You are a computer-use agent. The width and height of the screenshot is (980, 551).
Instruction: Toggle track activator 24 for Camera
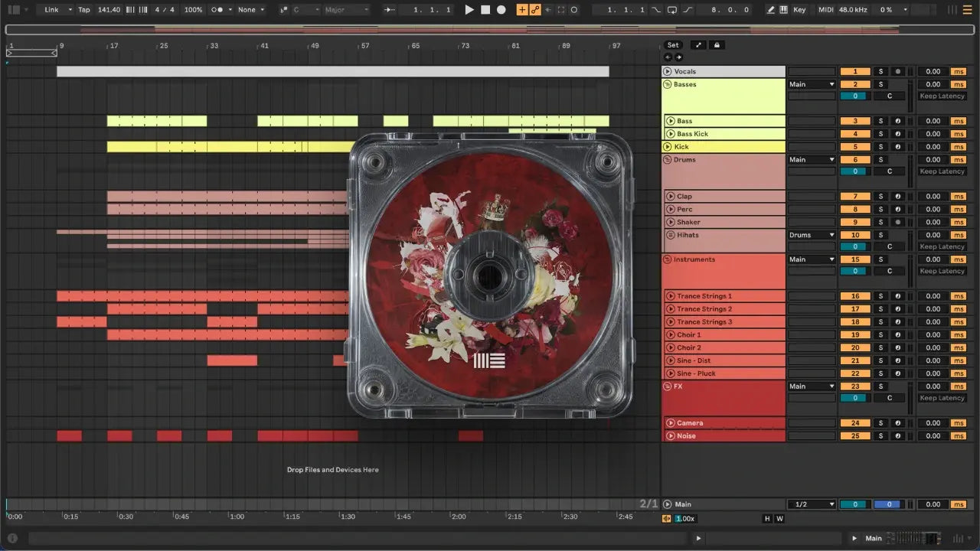click(x=855, y=422)
